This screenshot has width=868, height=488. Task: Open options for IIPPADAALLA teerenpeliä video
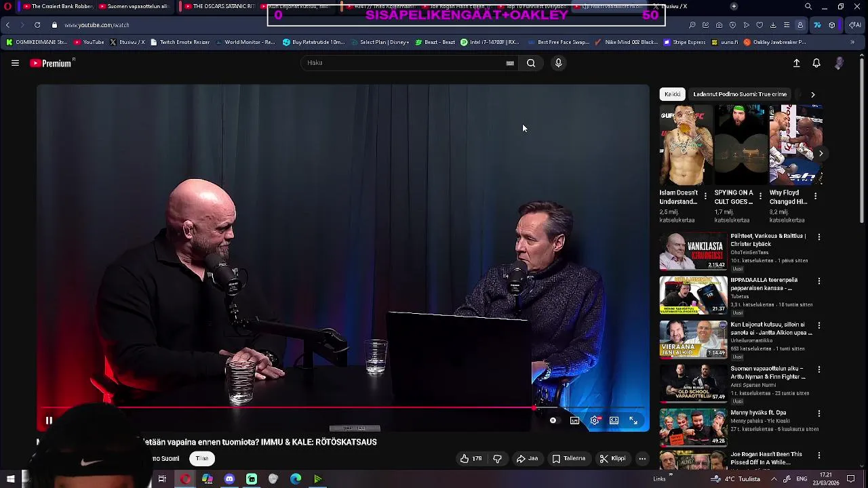(x=819, y=281)
